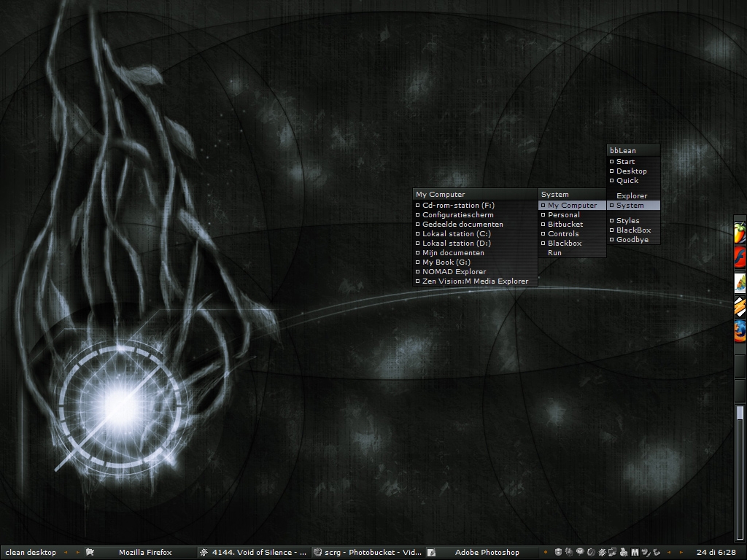The width and height of the screenshot is (747, 560).
Task: Expand the BlackBox submenu in bbLean menu
Action: 634,230
